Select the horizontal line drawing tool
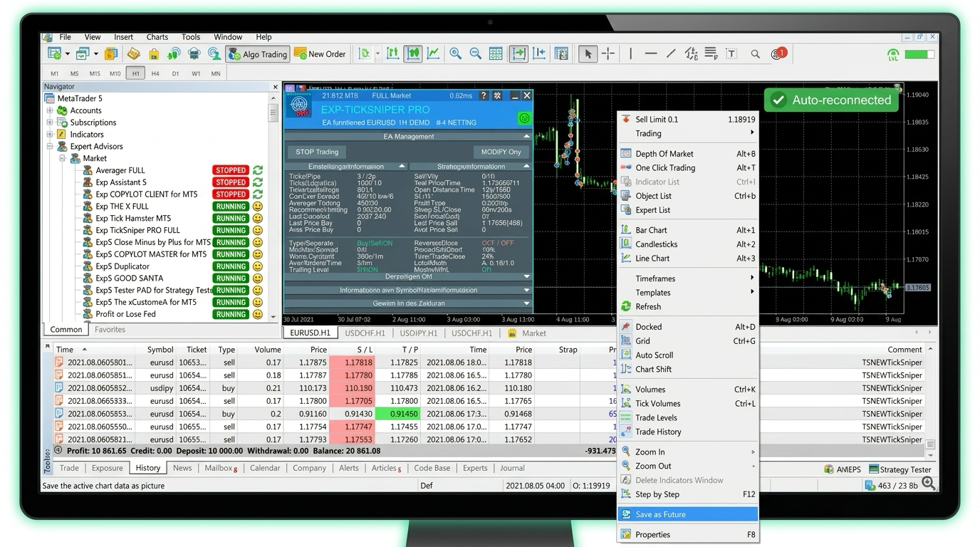980x547 pixels. click(650, 53)
